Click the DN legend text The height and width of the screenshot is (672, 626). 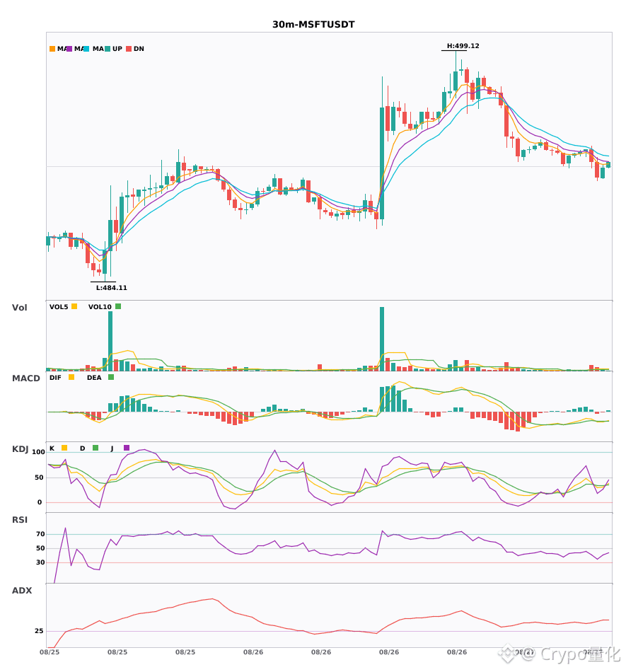[139, 49]
